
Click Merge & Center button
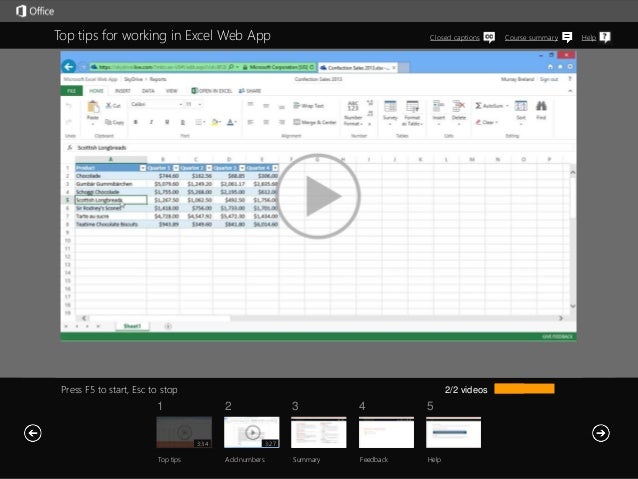315,122
